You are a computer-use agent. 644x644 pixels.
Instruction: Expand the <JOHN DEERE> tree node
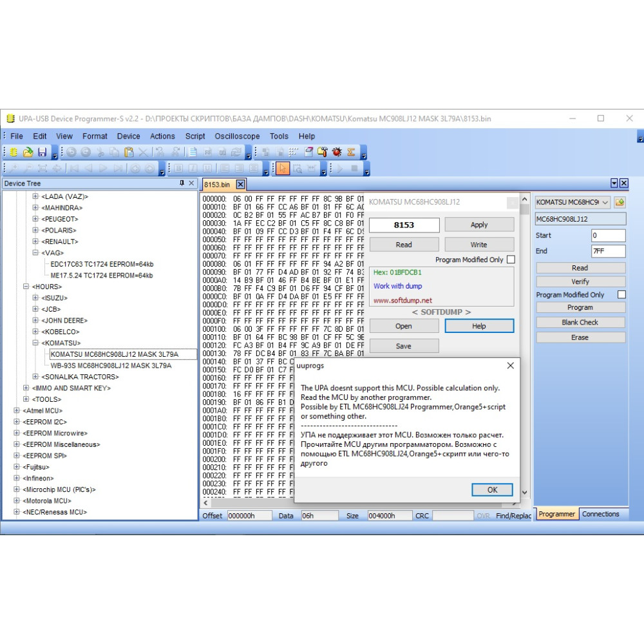coord(35,320)
